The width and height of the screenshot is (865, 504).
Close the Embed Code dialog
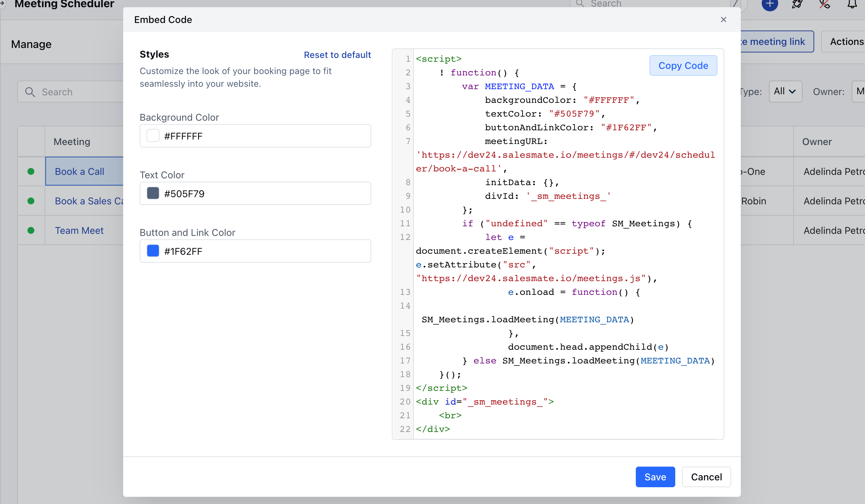coord(723,20)
